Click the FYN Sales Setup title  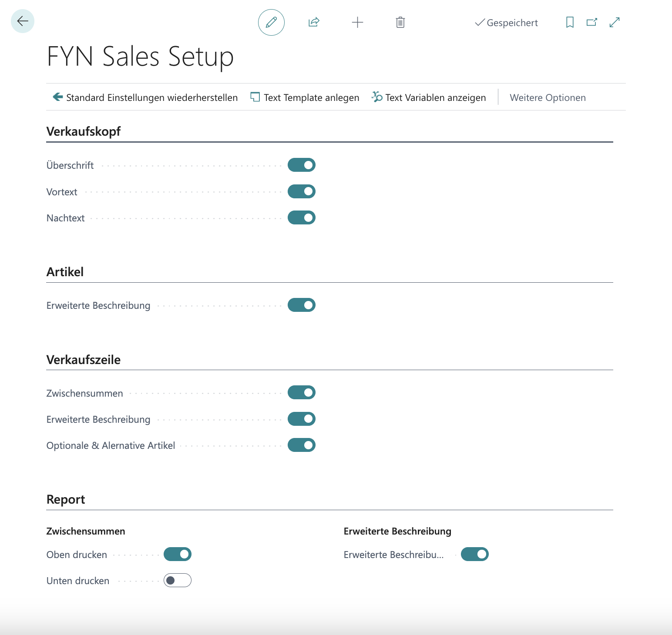140,57
